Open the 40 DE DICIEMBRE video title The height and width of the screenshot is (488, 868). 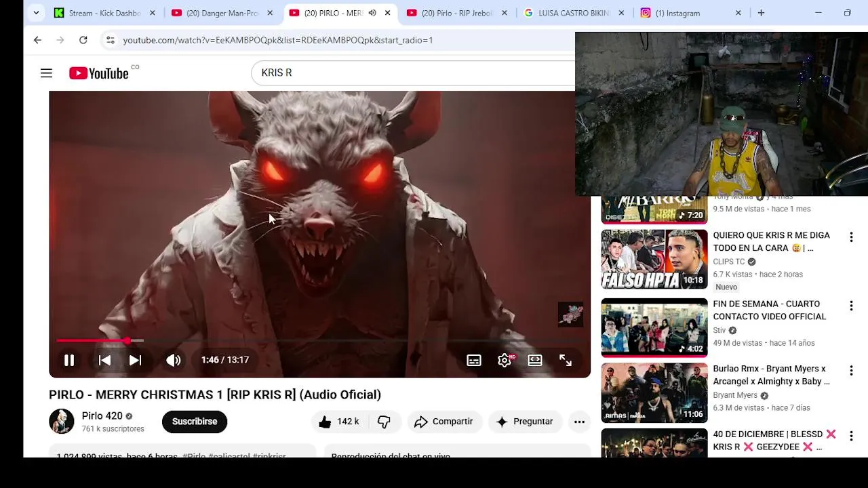click(x=774, y=440)
